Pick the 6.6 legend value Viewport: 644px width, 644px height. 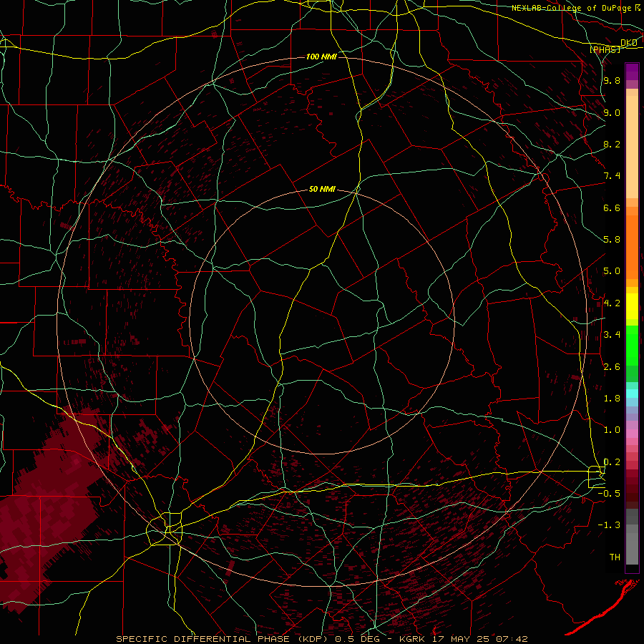[612, 208]
